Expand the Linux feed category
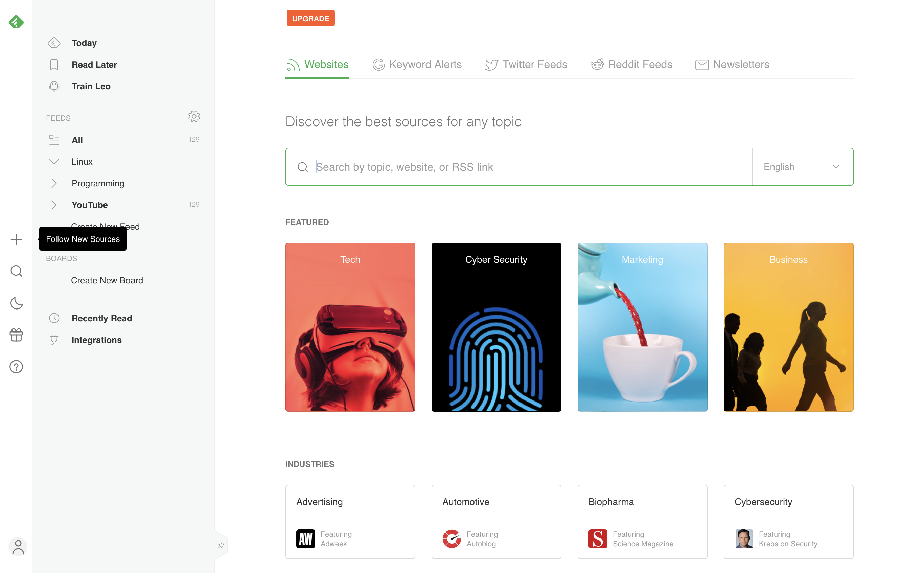This screenshot has height=573, width=924. (x=54, y=161)
